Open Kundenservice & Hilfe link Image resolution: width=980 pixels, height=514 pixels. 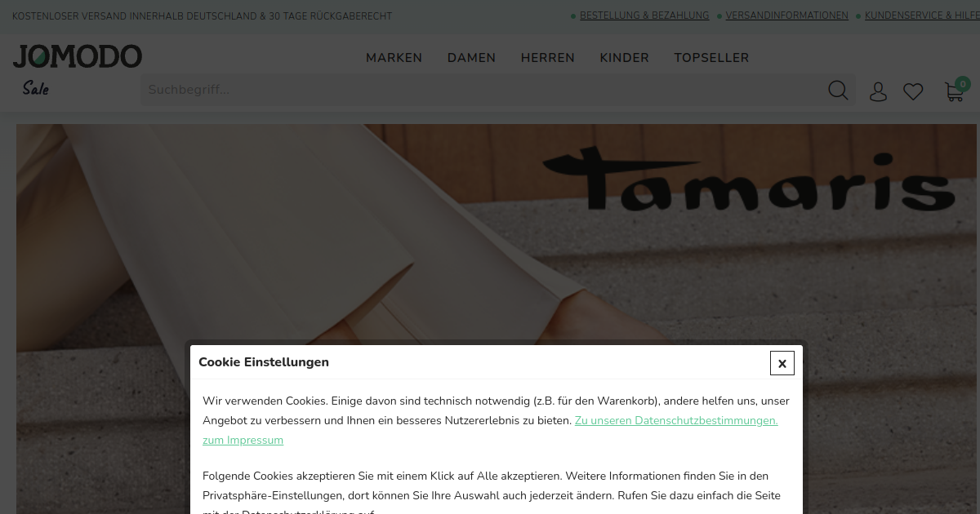[922, 16]
